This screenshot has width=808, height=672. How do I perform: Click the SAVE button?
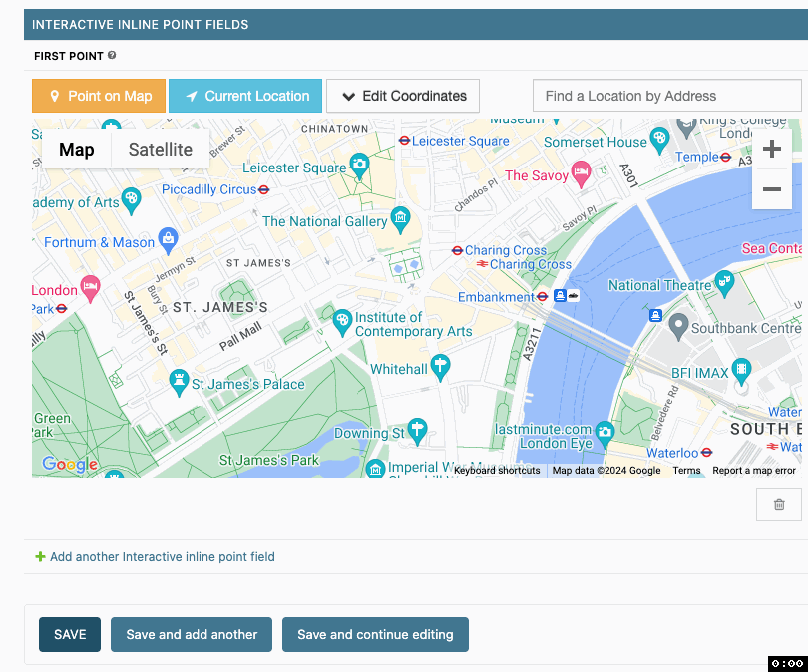pyautogui.click(x=70, y=634)
